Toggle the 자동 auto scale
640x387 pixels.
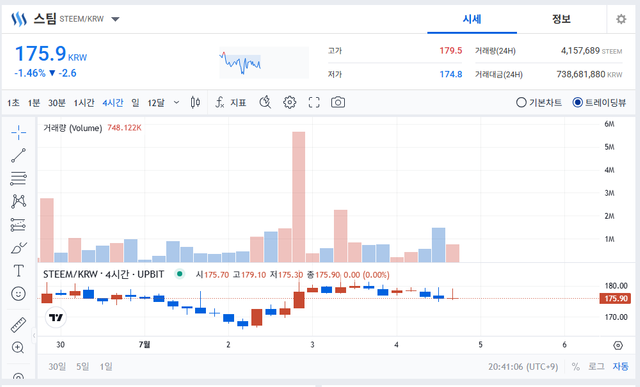[620, 367]
